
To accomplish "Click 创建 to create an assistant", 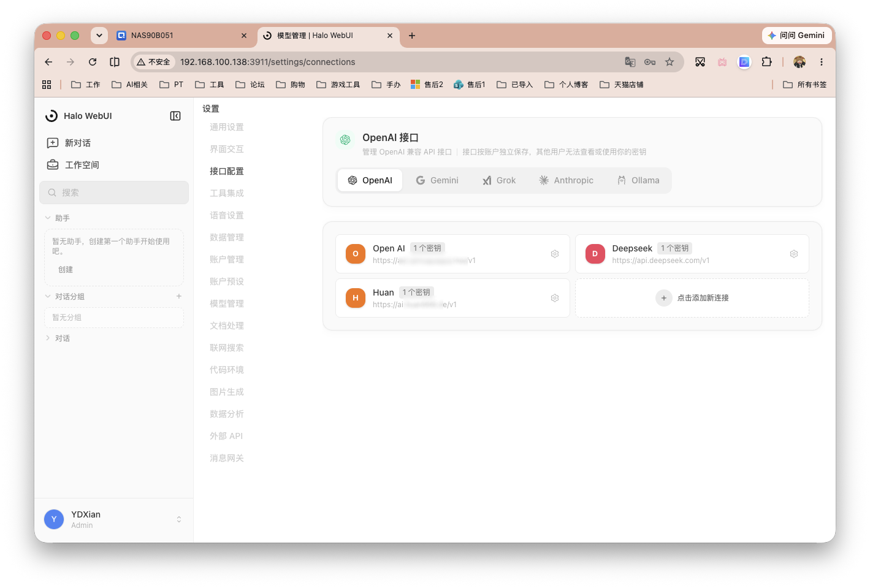I will click(x=66, y=270).
